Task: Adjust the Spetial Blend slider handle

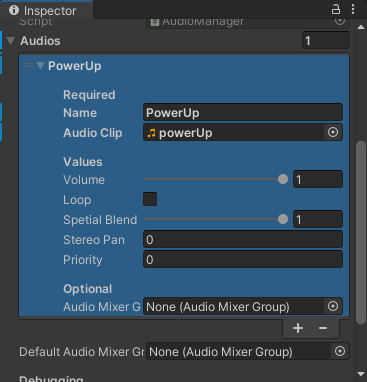Action: [x=283, y=219]
